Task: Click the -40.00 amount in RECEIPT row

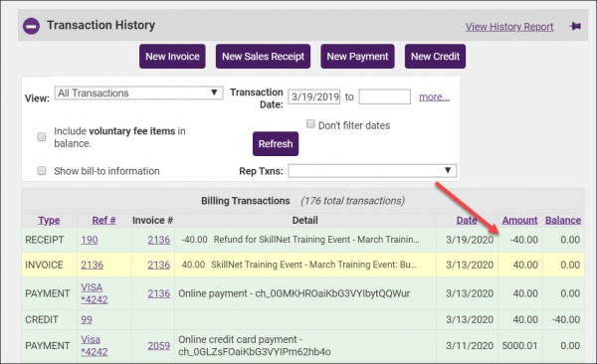Action: tap(524, 240)
